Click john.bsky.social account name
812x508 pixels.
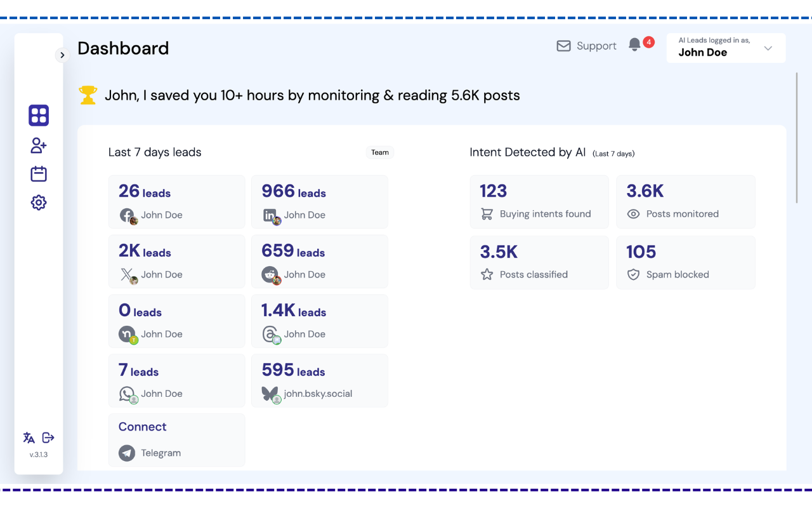[318, 394]
